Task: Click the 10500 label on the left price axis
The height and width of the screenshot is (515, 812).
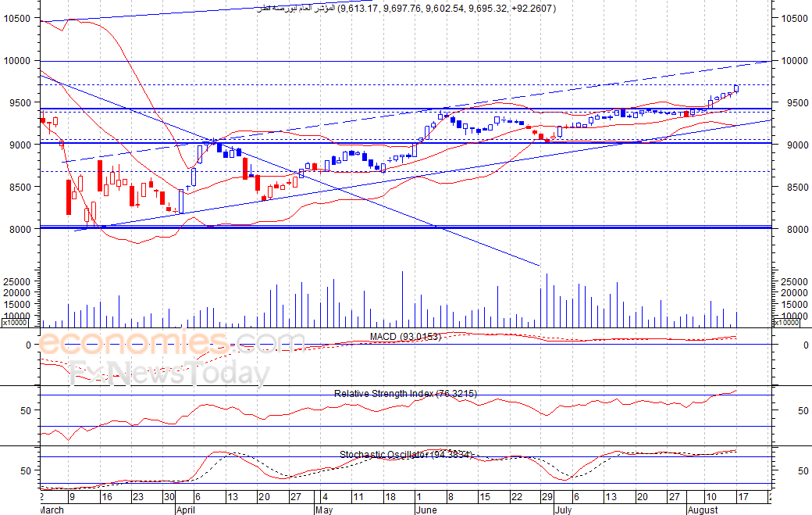Action: tap(17, 18)
